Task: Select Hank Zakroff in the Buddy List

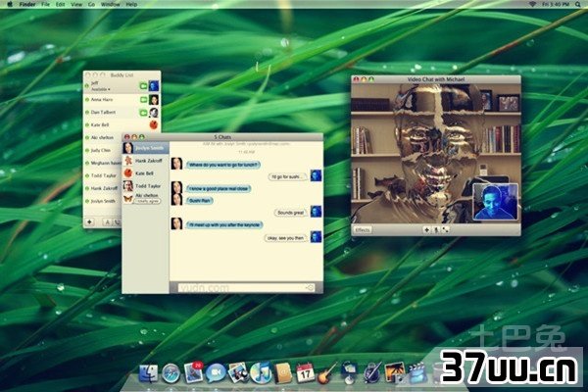Action: coord(103,188)
